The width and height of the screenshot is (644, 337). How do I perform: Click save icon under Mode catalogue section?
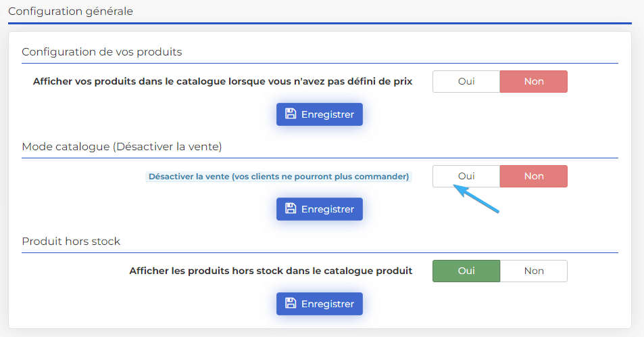pyautogui.click(x=291, y=208)
